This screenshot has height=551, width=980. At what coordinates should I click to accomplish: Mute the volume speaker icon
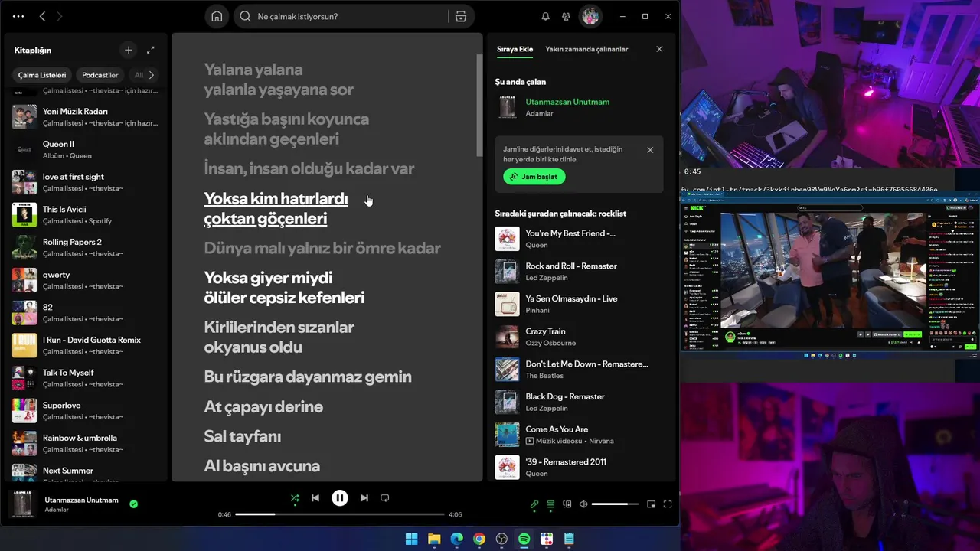pos(583,504)
